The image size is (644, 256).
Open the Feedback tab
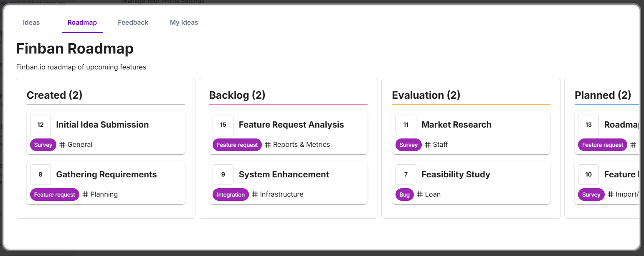[x=133, y=23]
